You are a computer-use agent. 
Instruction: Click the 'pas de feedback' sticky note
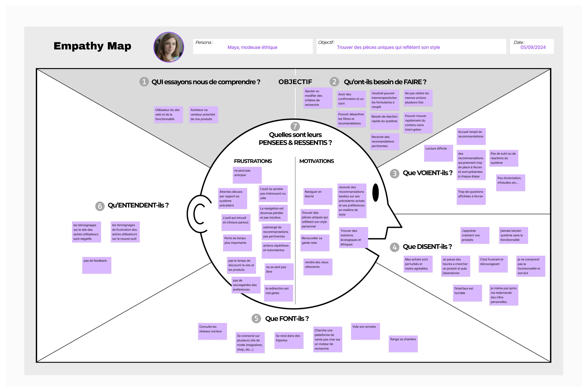point(97,265)
